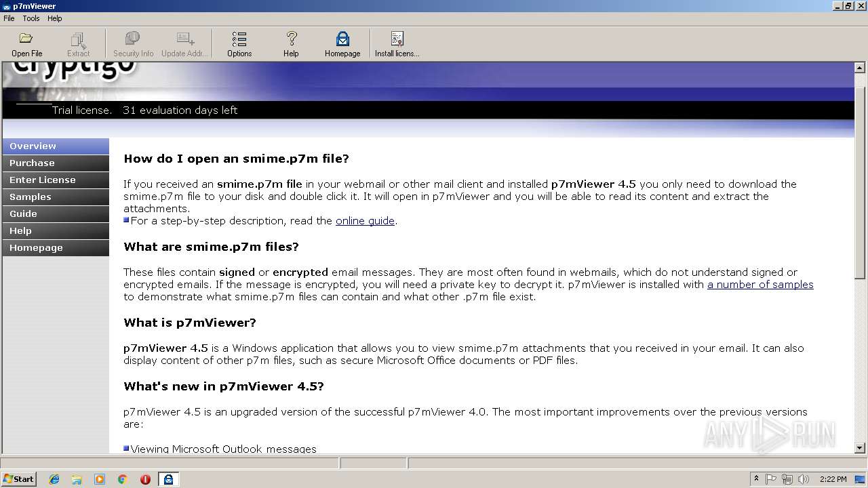The height and width of the screenshot is (488, 868).
Task: Click the Open File toolbar icon
Action: pyautogui.click(x=26, y=43)
